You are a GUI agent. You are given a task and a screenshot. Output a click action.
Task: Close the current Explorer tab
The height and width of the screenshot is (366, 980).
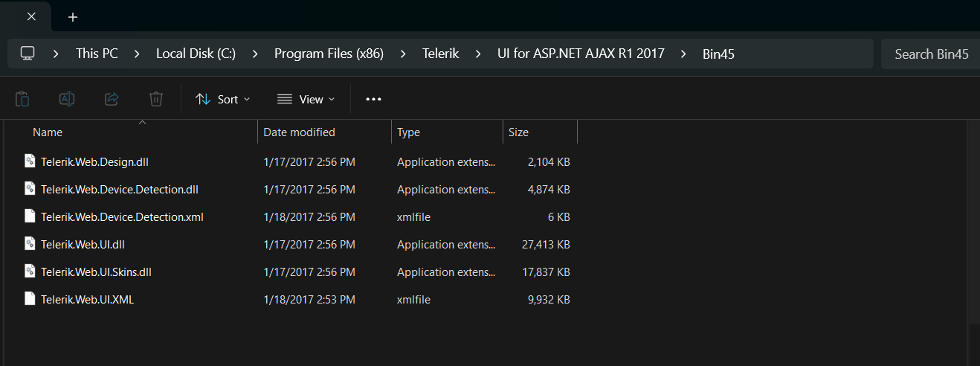pos(31,17)
